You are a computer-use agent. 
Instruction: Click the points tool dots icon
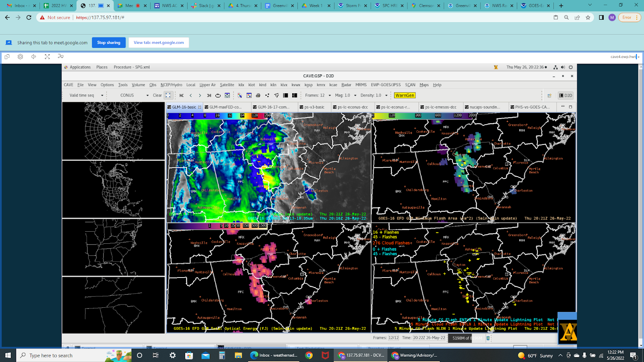(x=267, y=95)
